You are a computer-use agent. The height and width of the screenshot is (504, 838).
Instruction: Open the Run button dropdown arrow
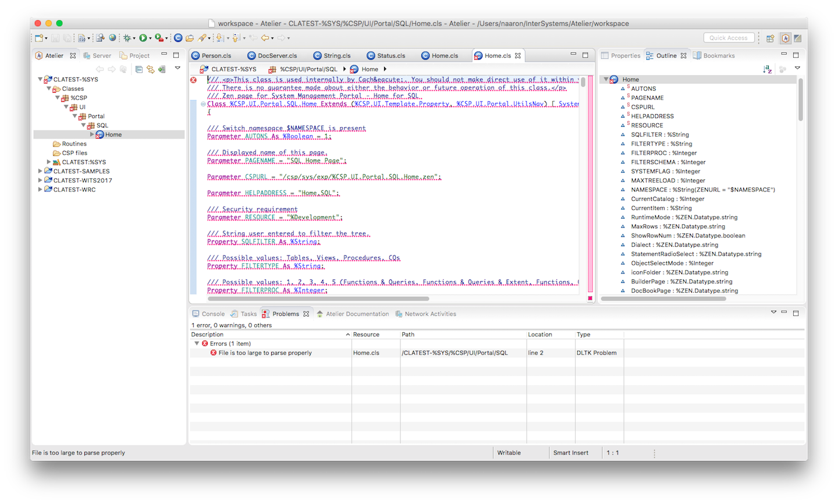coord(150,38)
